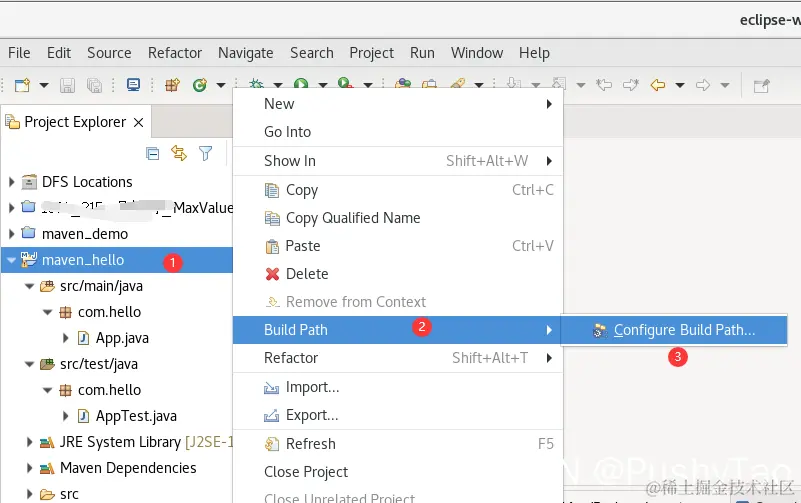Image resolution: width=801 pixels, height=503 pixels.
Task: Open the Refactor context submenu
Action: point(398,358)
